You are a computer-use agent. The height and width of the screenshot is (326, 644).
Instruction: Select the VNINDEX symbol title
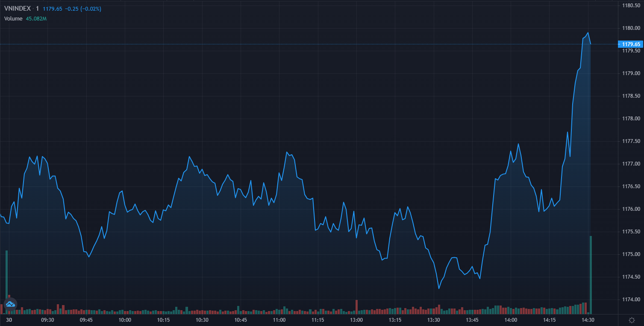18,9
